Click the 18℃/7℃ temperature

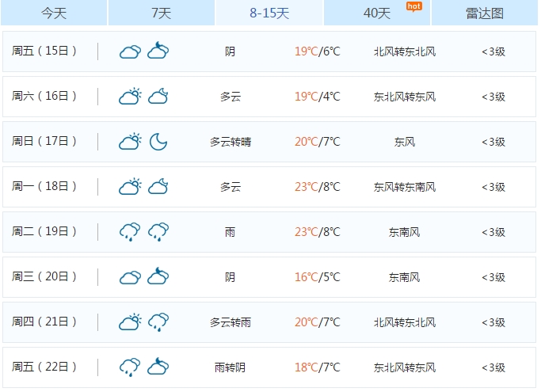tap(318, 367)
